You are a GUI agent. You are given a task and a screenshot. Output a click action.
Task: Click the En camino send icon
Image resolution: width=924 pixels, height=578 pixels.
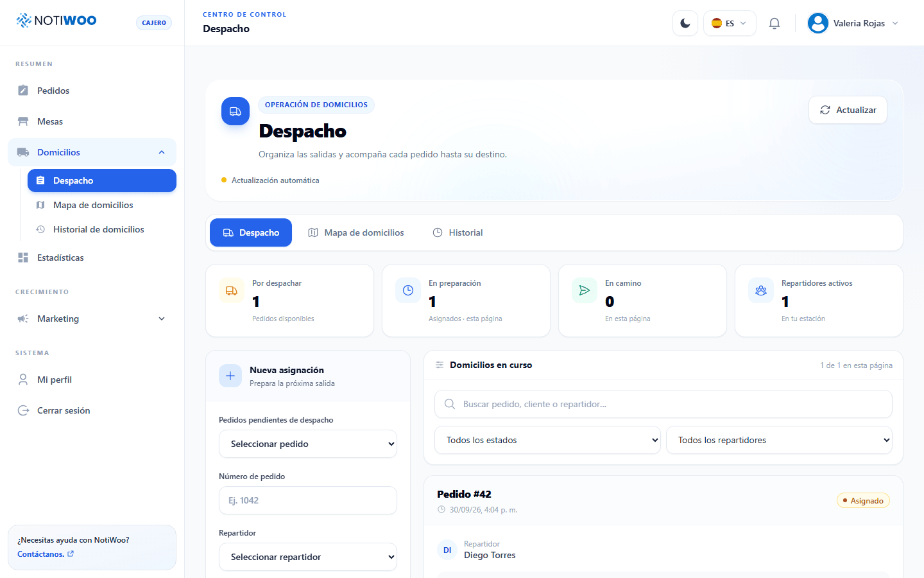[585, 290]
